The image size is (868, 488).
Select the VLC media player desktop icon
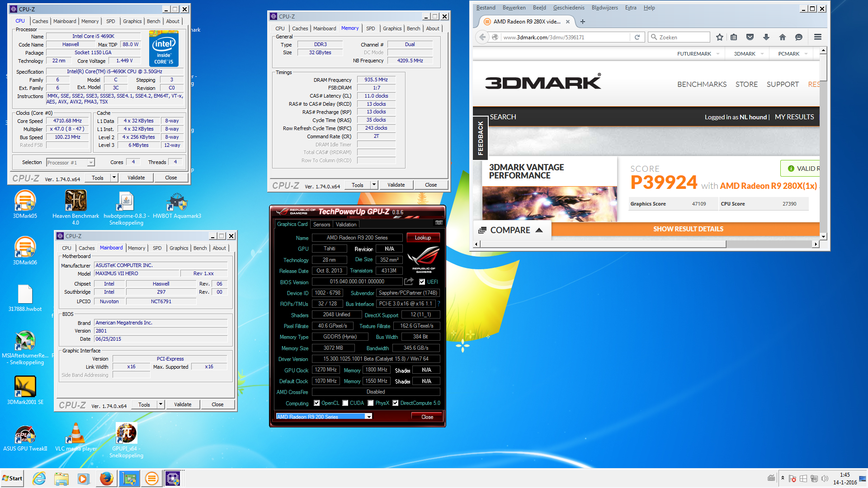click(75, 437)
